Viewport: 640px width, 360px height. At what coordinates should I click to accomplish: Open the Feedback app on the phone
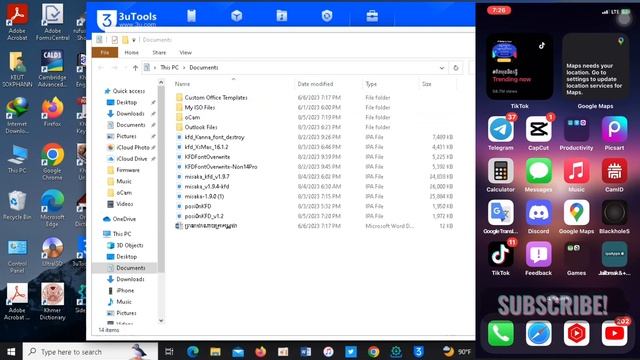point(538,254)
